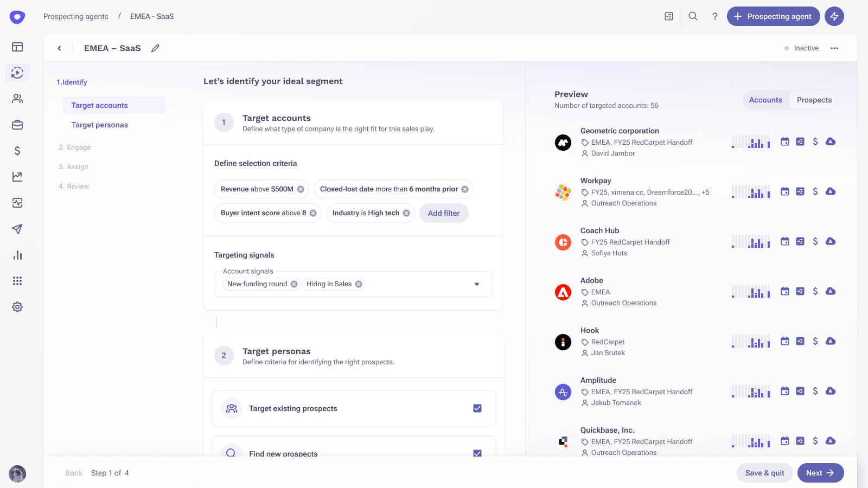Remove the Revenue above $500M filter
Screen dimensions: 868x488
[301, 189]
